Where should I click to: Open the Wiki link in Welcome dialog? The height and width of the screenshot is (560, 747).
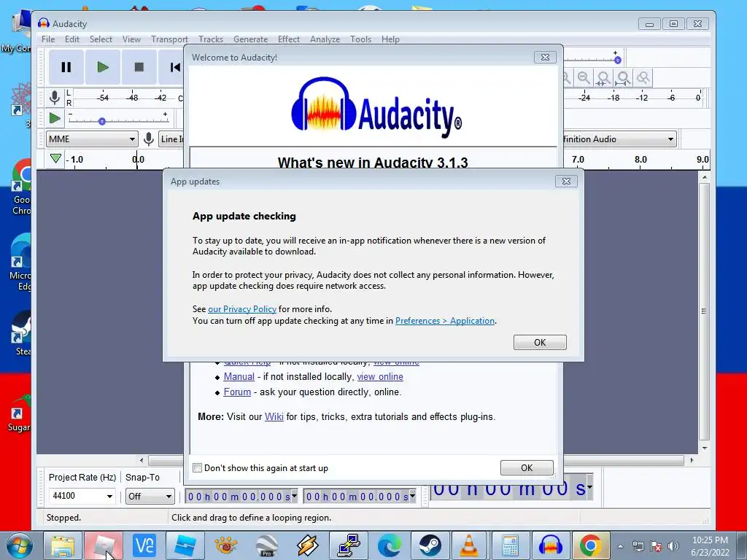274,416
